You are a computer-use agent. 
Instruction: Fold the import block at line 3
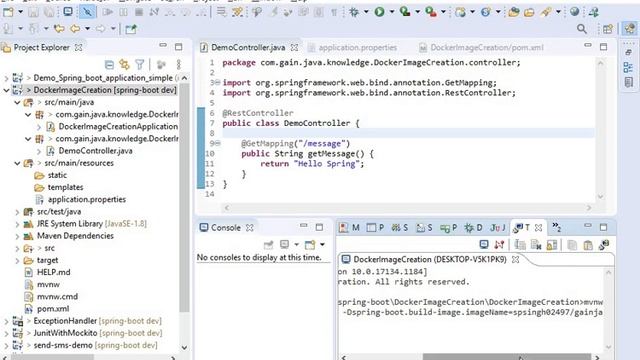pos(218,82)
